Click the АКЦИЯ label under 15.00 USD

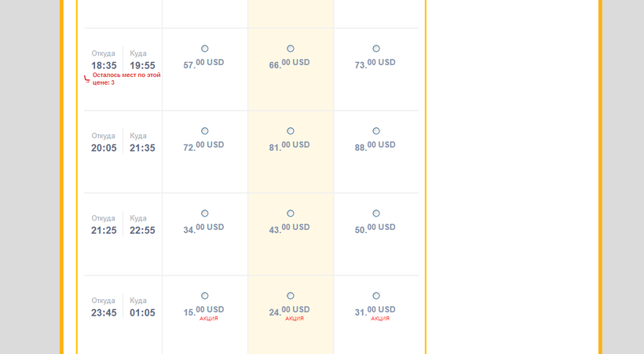209,319
